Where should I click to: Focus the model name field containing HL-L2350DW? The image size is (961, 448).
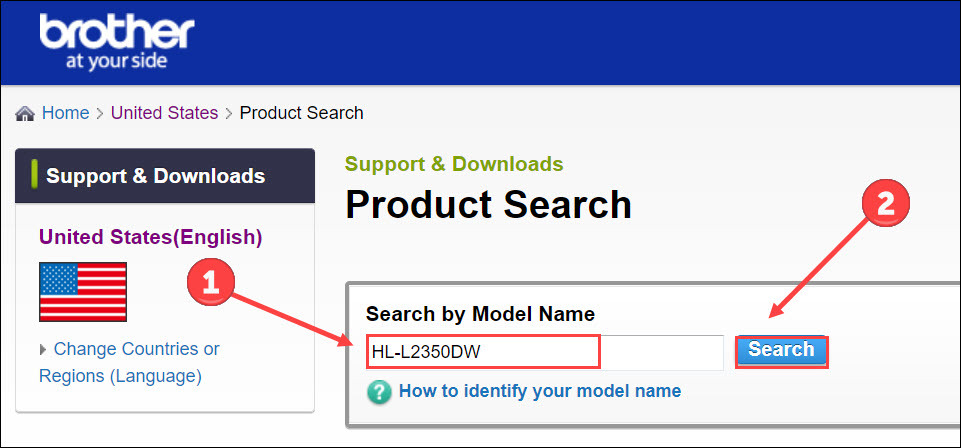click(545, 352)
